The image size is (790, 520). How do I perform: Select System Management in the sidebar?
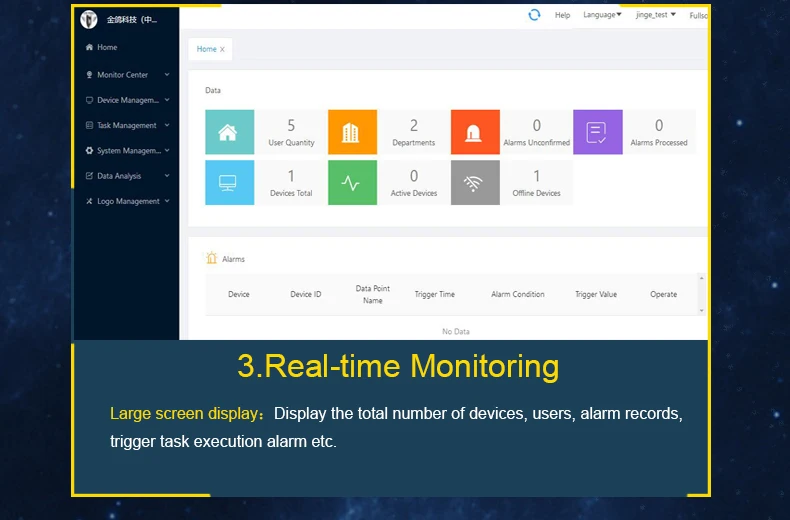[x=126, y=150]
